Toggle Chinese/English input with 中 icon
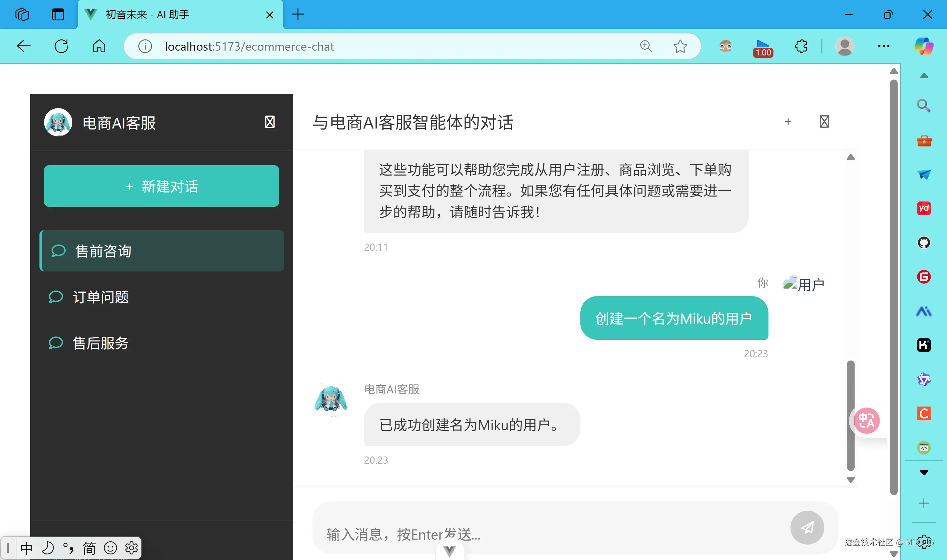The image size is (947, 560). 26,548
